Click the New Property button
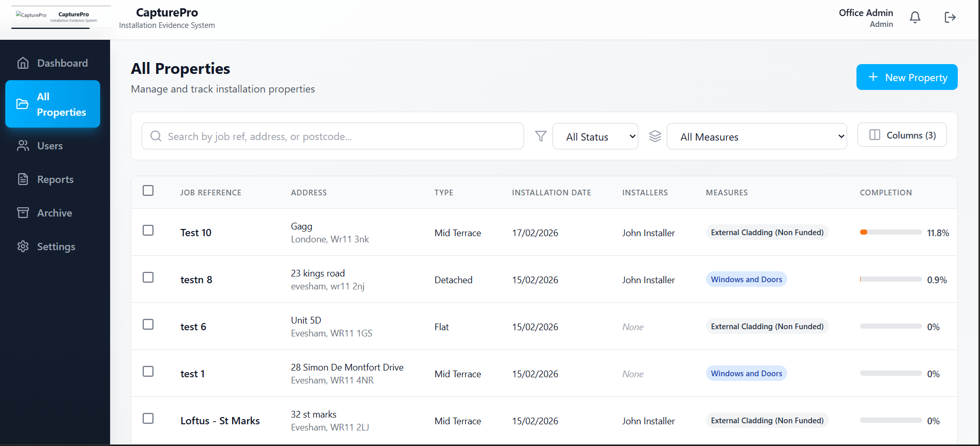 tap(907, 77)
